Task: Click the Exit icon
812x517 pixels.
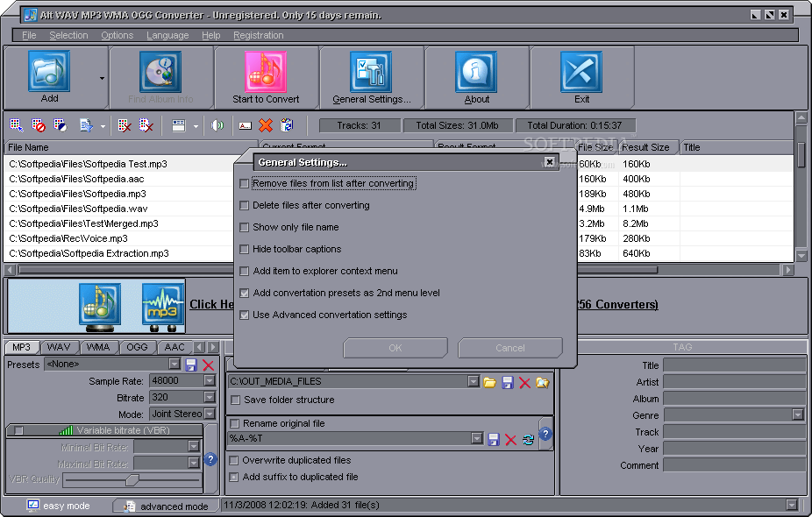Action: [x=581, y=72]
